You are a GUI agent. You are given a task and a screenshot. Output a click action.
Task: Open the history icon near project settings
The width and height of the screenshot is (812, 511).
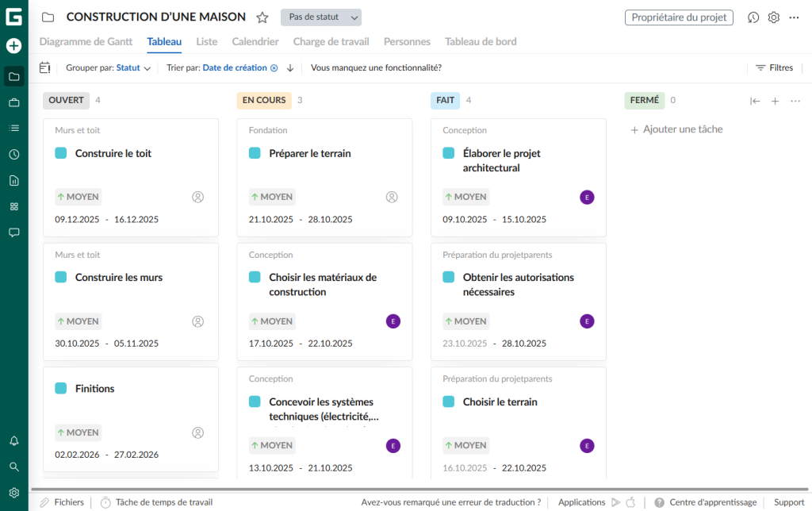[x=753, y=17]
